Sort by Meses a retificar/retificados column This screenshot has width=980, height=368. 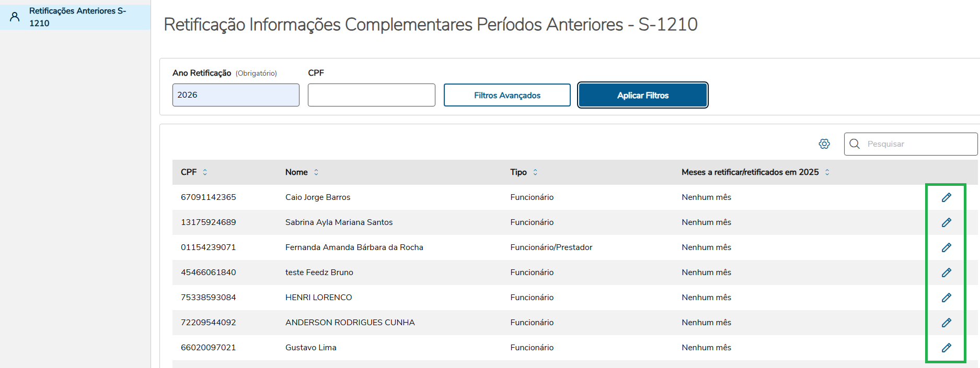coord(827,172)
